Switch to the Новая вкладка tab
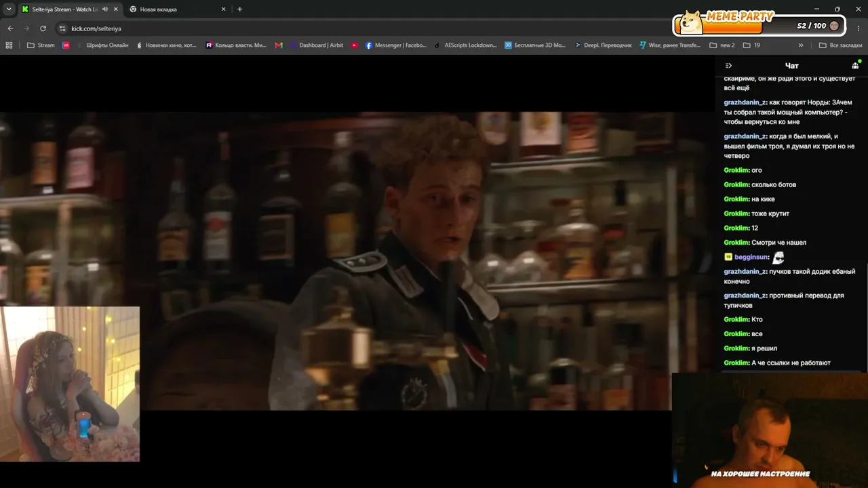868x488 pixels. [x=178, y=9]
